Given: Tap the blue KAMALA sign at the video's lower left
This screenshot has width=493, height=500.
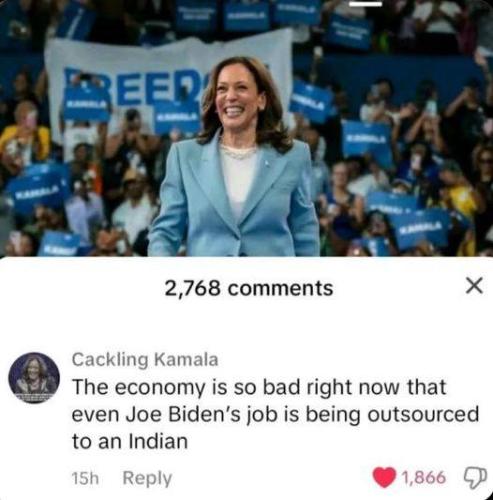Looking at the screenshot, I should coord(37,188).
